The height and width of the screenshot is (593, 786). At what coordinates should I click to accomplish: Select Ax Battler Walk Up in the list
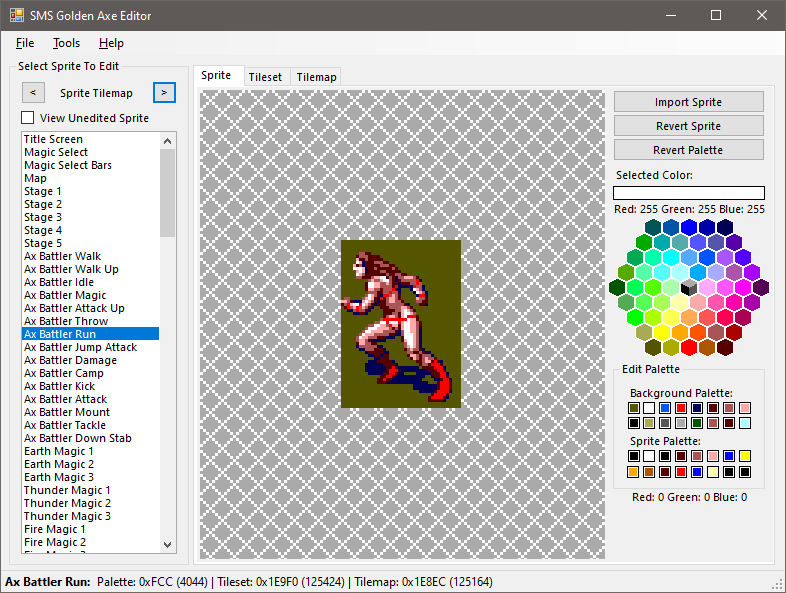91,269
